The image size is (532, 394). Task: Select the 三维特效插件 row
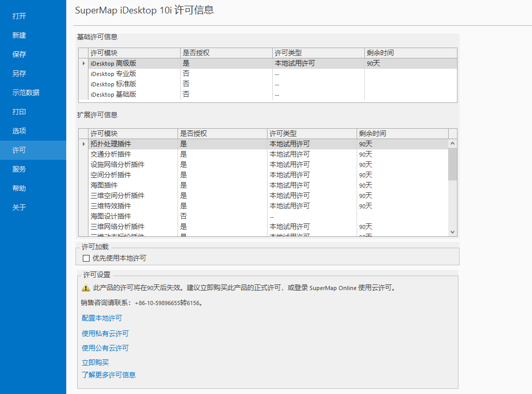(263, 206)
